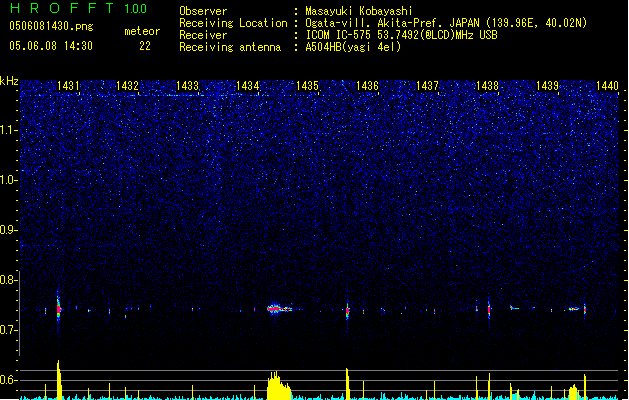629x400 pixels.
Task: Click the meteor count label
Action: (142, 31)
